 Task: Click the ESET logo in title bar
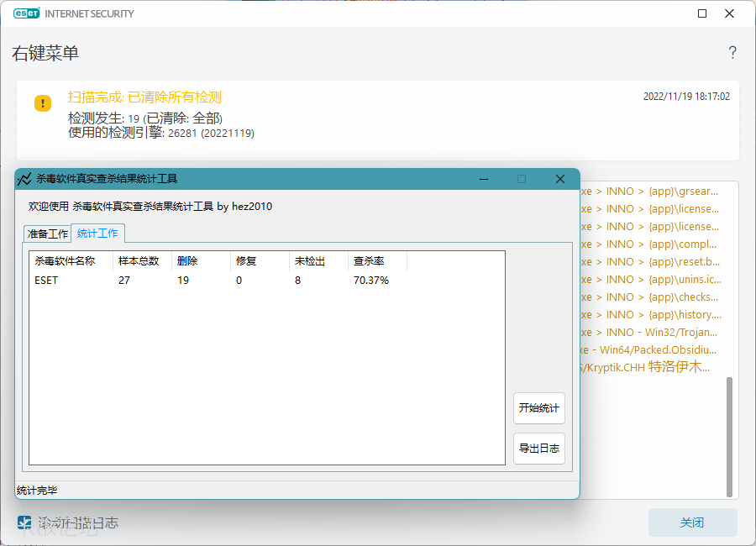point(26,13)
